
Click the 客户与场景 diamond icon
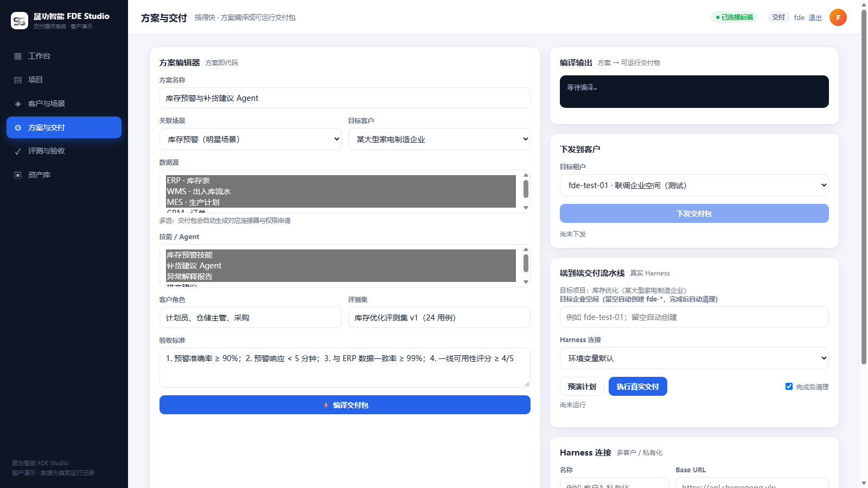[x=18, y=104]
